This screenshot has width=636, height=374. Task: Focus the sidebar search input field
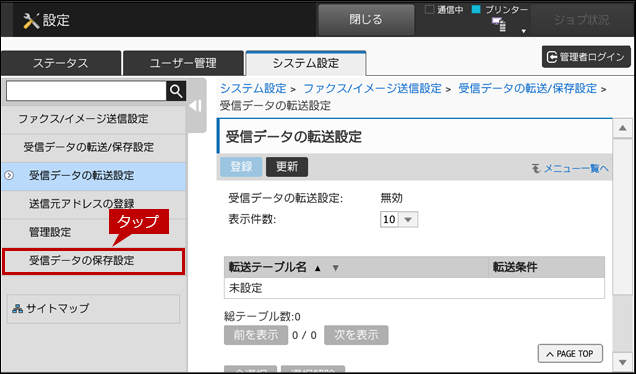coord(86,91)
